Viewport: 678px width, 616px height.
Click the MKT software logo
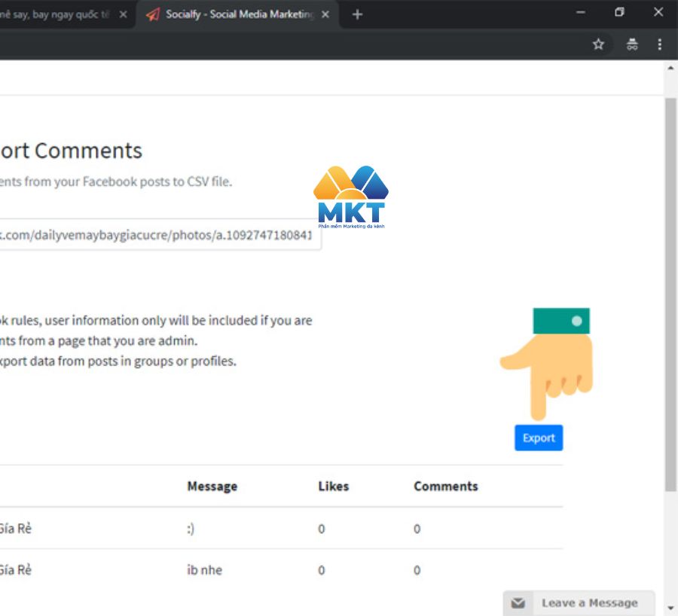tap(350, 196)
